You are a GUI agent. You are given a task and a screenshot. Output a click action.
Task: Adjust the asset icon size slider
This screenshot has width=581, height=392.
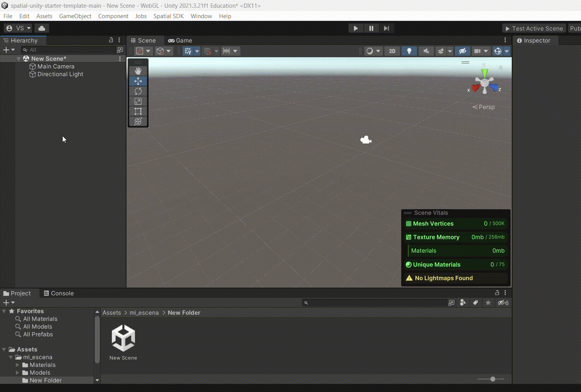[x=492, y=379]
